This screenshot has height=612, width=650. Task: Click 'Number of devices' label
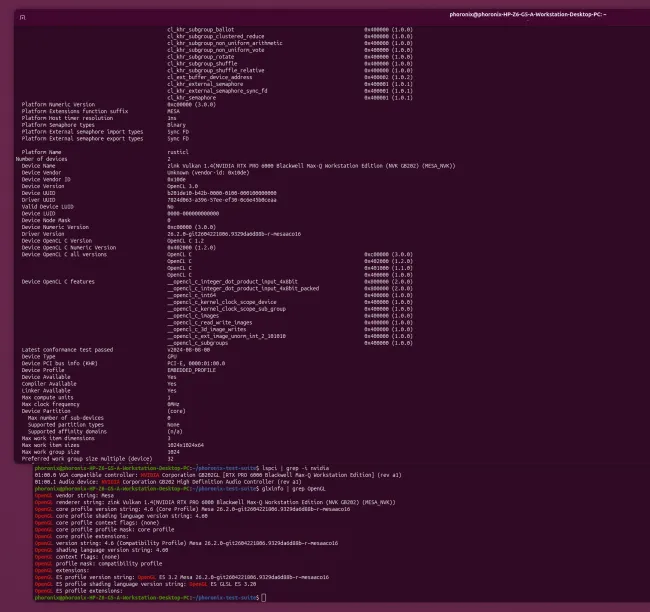click(41, 159)
